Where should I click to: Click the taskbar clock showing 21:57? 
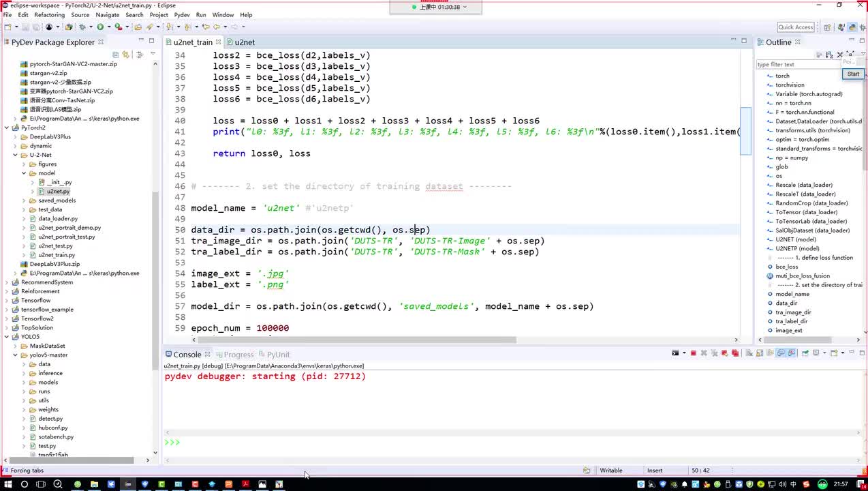point(841,484)
